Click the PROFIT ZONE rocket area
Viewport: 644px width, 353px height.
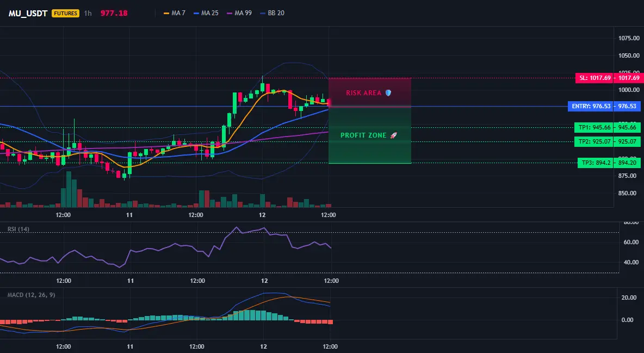coord(370,135)
